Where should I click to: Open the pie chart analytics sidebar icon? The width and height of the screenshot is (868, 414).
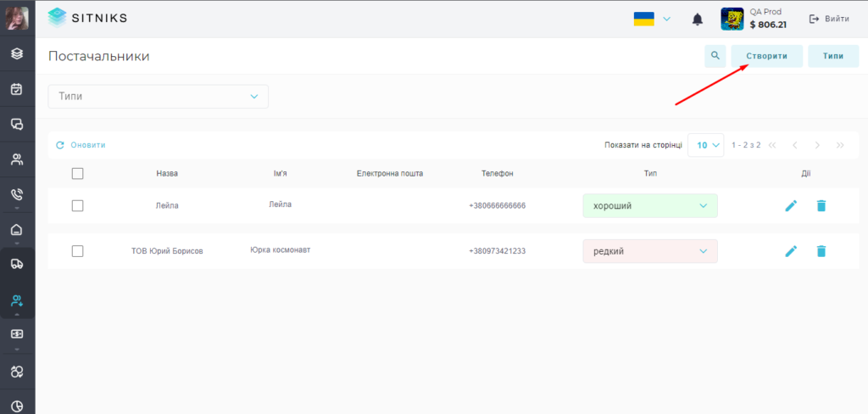[17, 406]
